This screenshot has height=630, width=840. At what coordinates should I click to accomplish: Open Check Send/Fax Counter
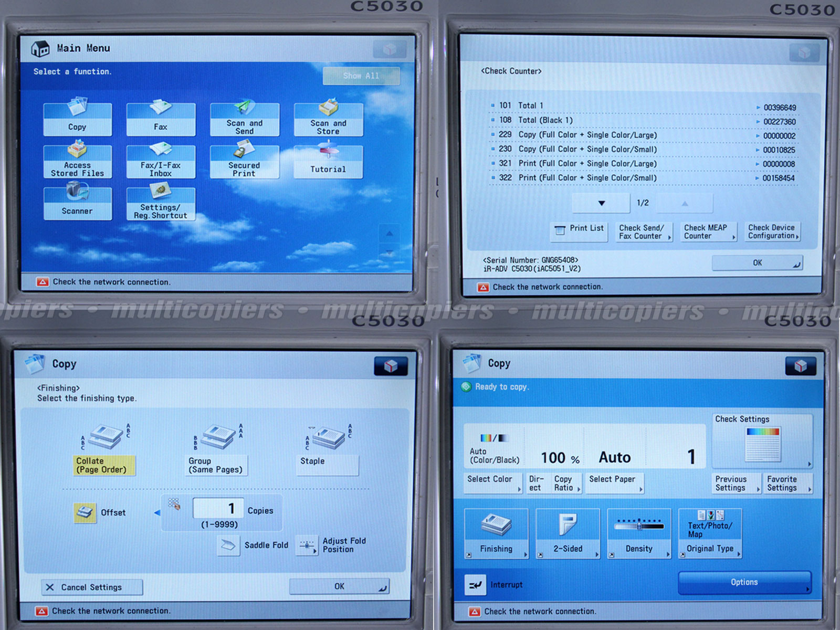[x=644, y=232]
